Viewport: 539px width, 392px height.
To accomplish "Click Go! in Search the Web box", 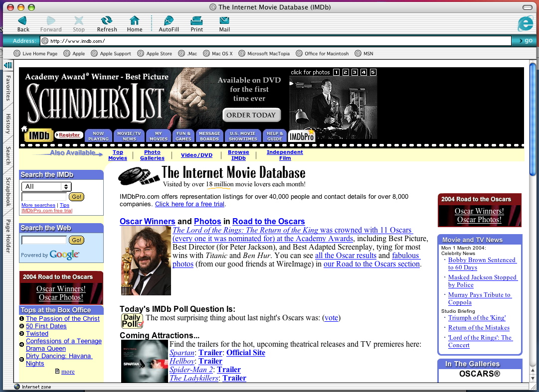I will pyautogui.click(x=76, y=240).
